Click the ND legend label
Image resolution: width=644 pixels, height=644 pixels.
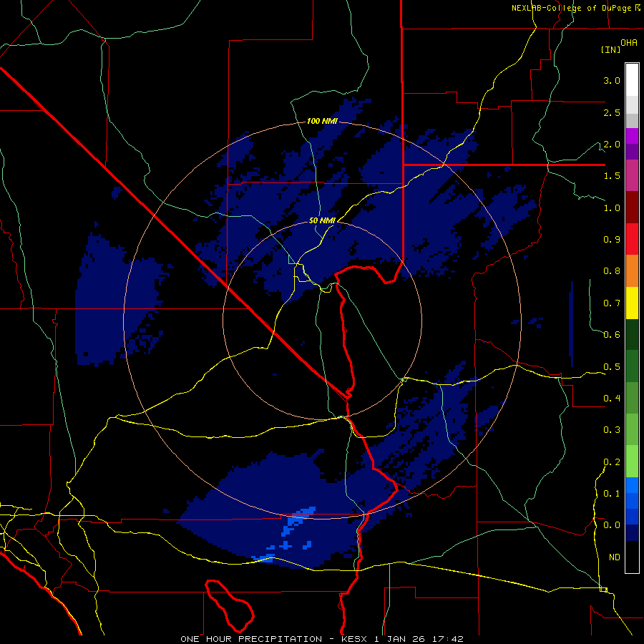[615, 557]
